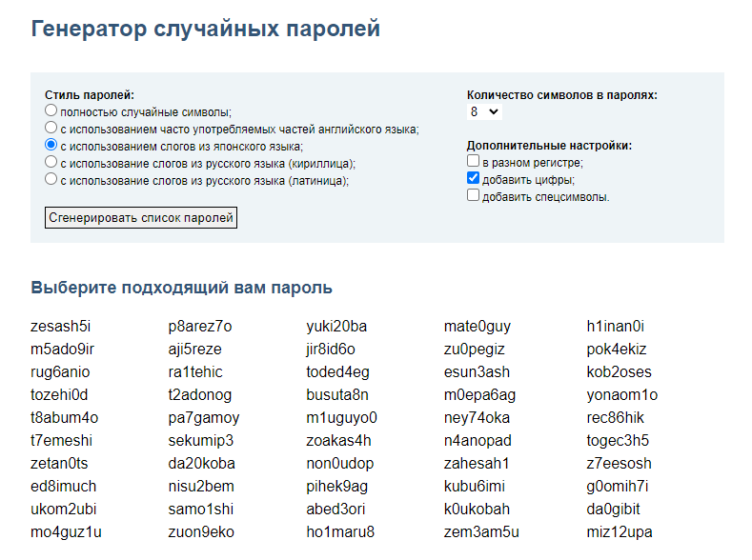The height and width of the screenshot is (560, 752).
Task: Select password aji5reze
Action: [x=195, y=350]
